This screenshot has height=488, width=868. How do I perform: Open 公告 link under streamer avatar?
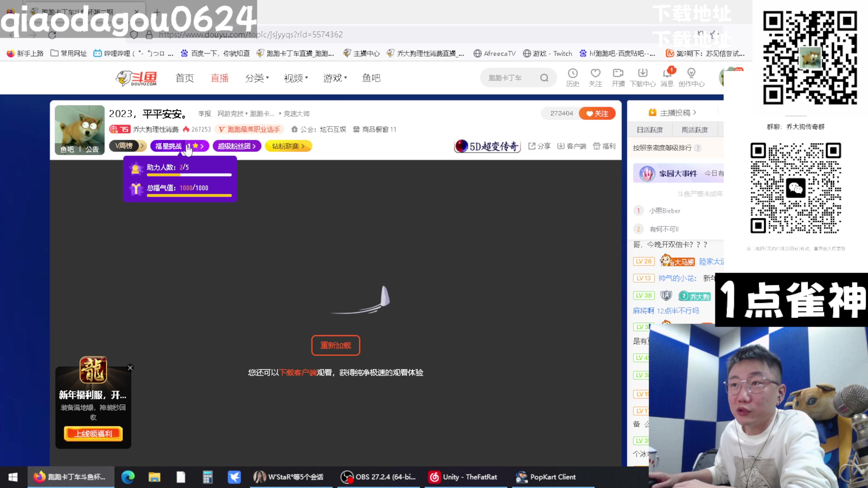click(x=92, y=149)
